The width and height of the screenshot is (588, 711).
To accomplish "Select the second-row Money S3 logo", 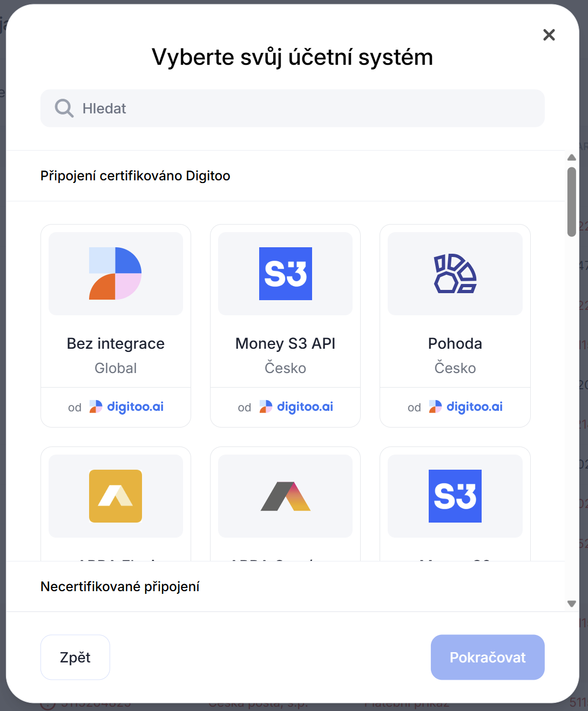I will [x=455, y=496].
